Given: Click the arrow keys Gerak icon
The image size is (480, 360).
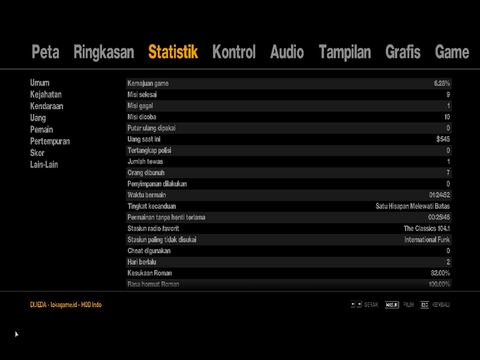Looking at the screenshot, I should tap(356, 305).
